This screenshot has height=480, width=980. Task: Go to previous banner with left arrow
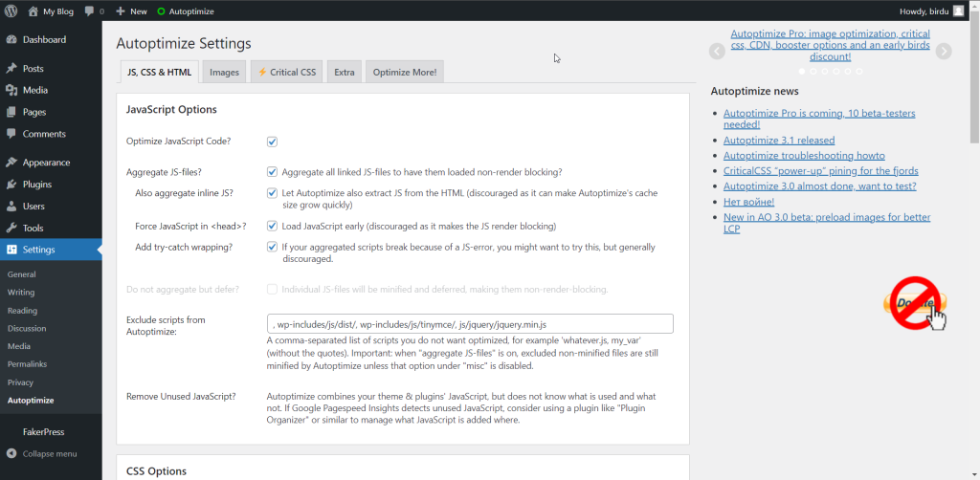(x=717, y=52)
